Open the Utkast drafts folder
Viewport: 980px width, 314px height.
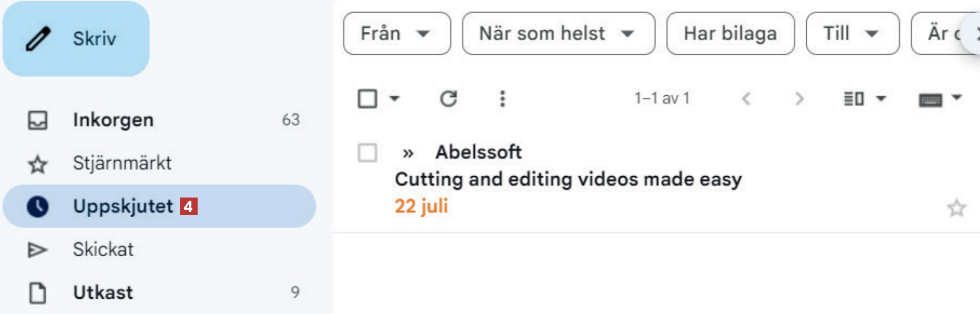tap(103, 292)
